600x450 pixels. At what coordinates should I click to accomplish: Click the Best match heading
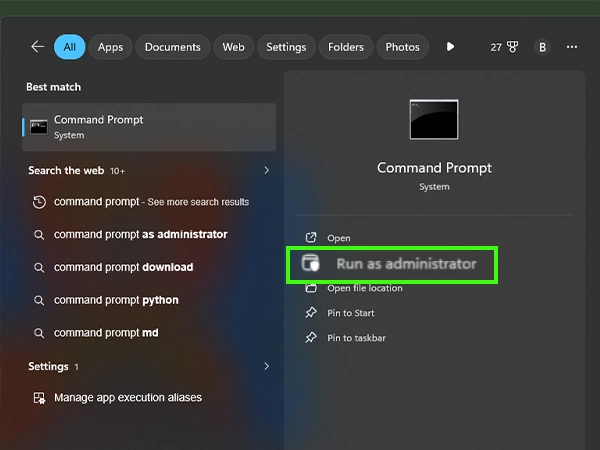tap(54, 87)
